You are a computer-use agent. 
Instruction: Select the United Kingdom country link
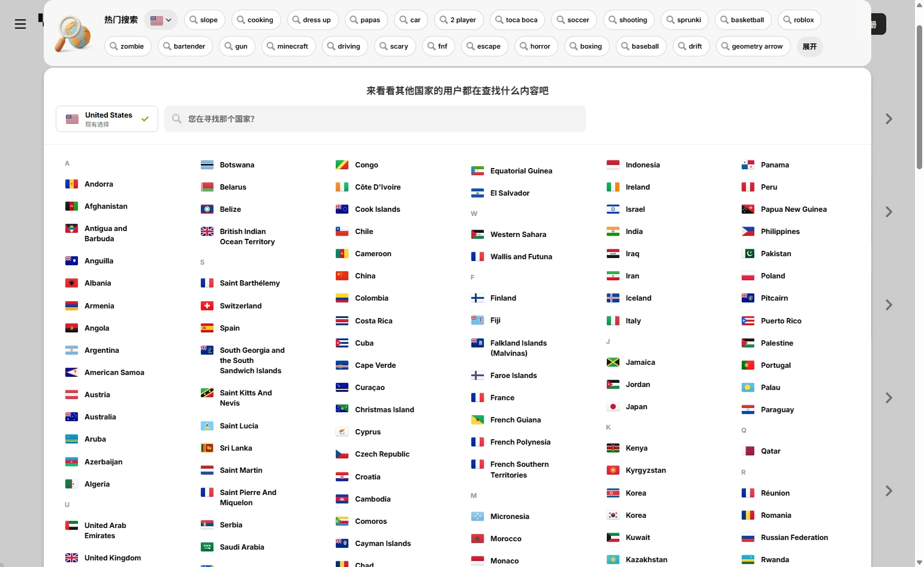click(x=113, y=558)
